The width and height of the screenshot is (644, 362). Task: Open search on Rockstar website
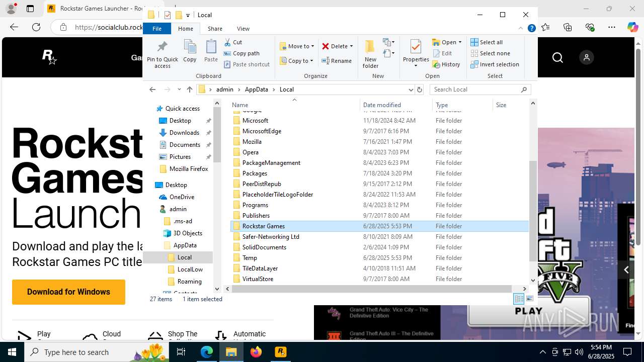point(557,58)
